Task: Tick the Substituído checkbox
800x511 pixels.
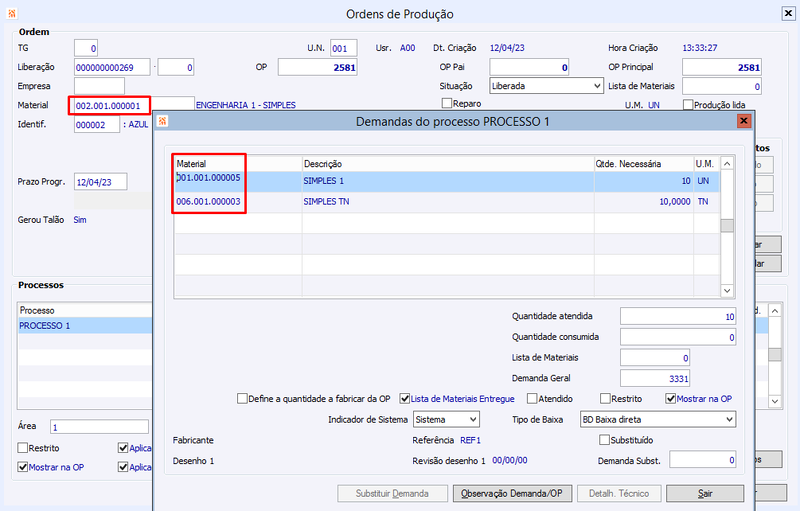Action: (605, 440)
